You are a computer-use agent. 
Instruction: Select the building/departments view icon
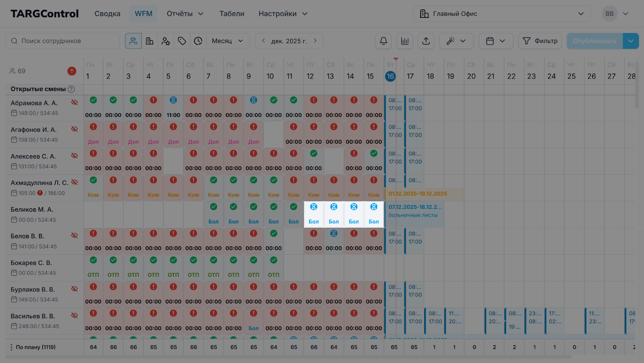(x=150, y=41)
